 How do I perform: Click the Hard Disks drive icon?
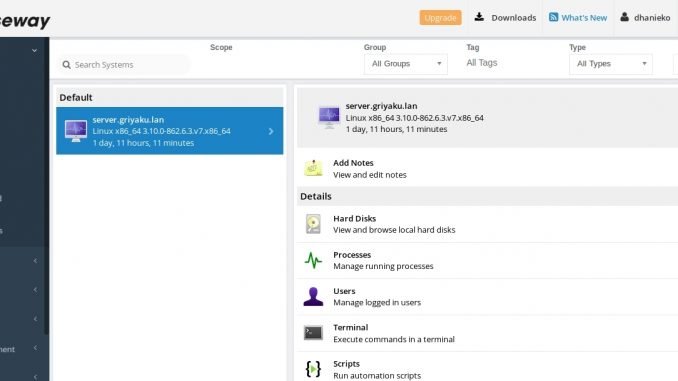(x=313, y=224)
